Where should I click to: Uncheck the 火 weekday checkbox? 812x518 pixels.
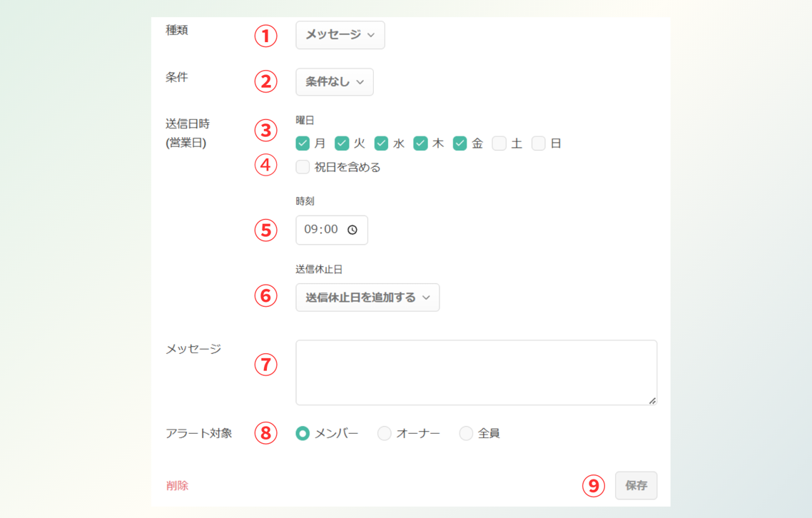[342, 143]
